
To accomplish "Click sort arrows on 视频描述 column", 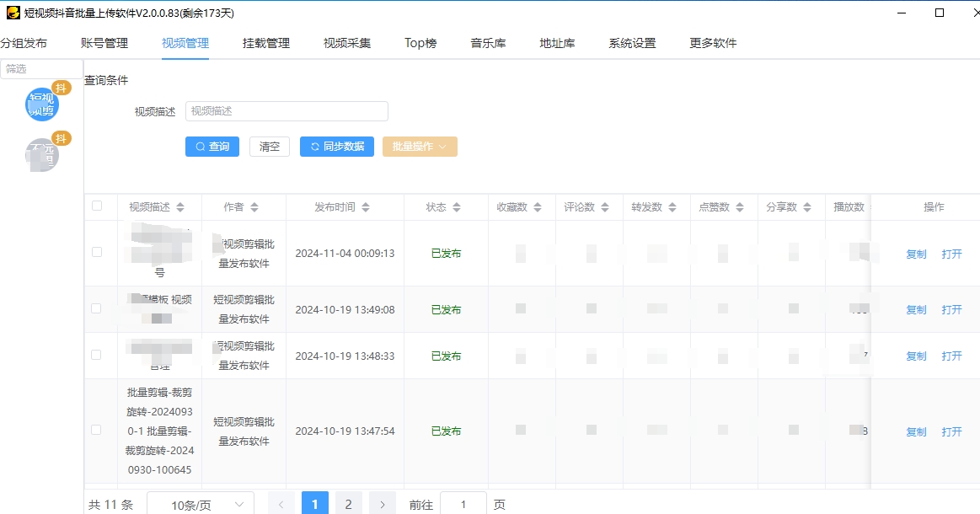I will [x=180, y=207].
